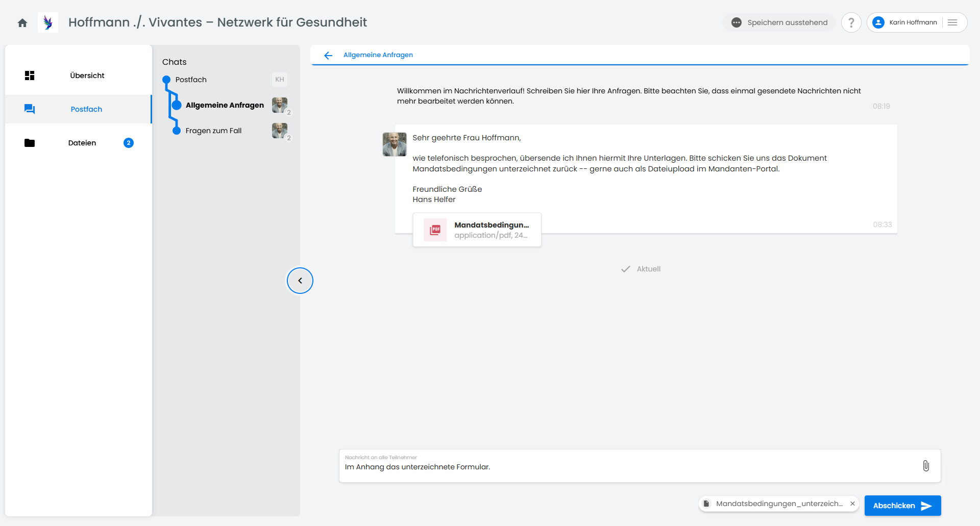Click the chat bubbles icon beside Postfach
The image size is (980, 526).
pos(30,109)
